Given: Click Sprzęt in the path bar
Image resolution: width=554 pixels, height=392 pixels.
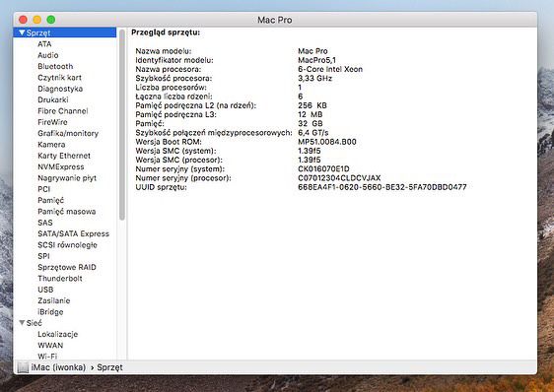Looking at the screenshot, I should tap(109, 367).
